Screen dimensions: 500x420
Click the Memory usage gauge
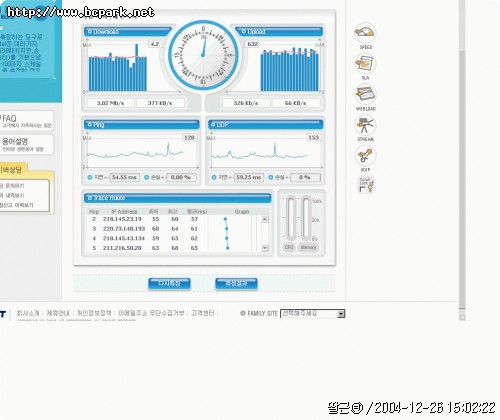pos(306,218)
